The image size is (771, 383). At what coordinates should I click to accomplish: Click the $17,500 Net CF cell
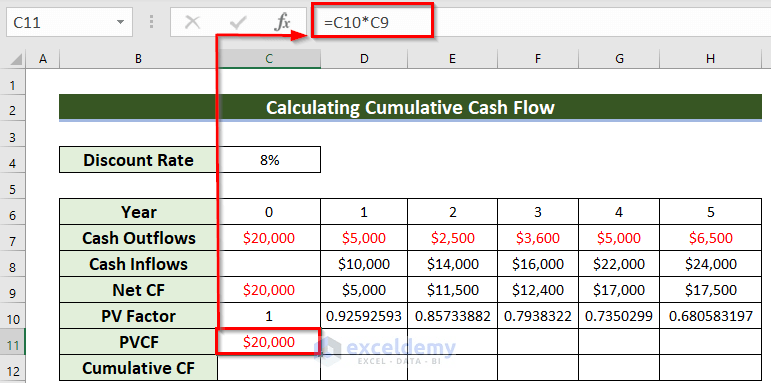(x=710, y=290)
